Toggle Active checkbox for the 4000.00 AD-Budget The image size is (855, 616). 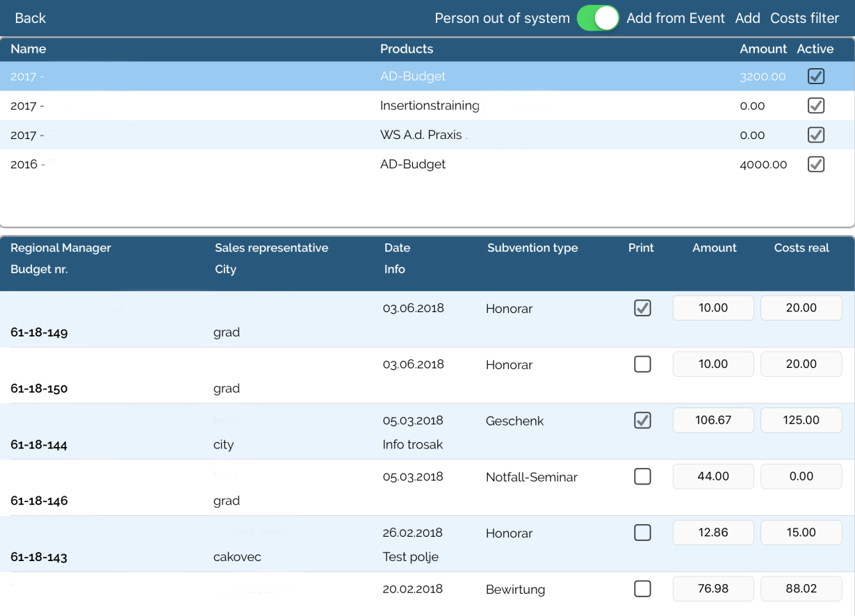pyautogui.click(x=815, y=165)
